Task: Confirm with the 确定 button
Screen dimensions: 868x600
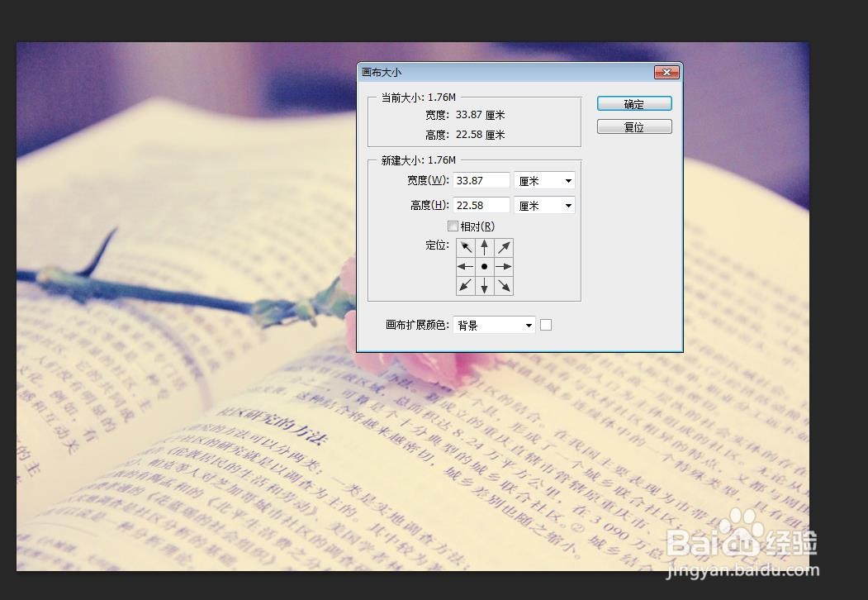Action: (634, 103)
